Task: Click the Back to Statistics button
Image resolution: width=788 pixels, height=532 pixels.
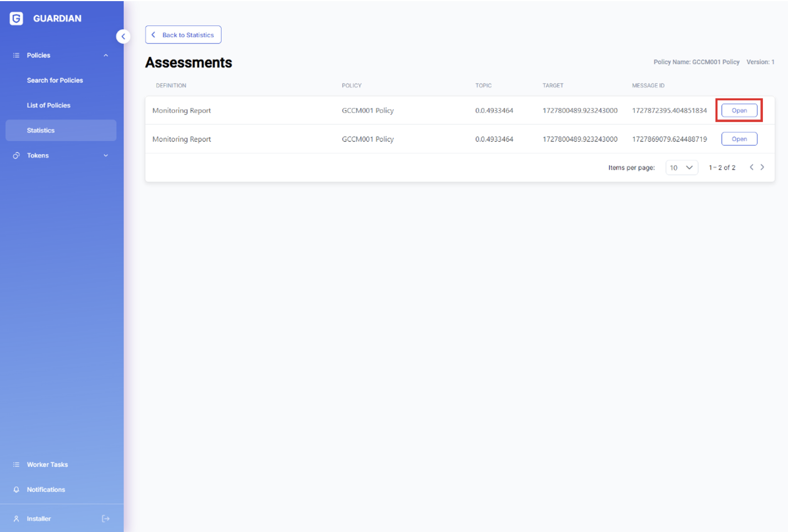Action: click(183, 35)
